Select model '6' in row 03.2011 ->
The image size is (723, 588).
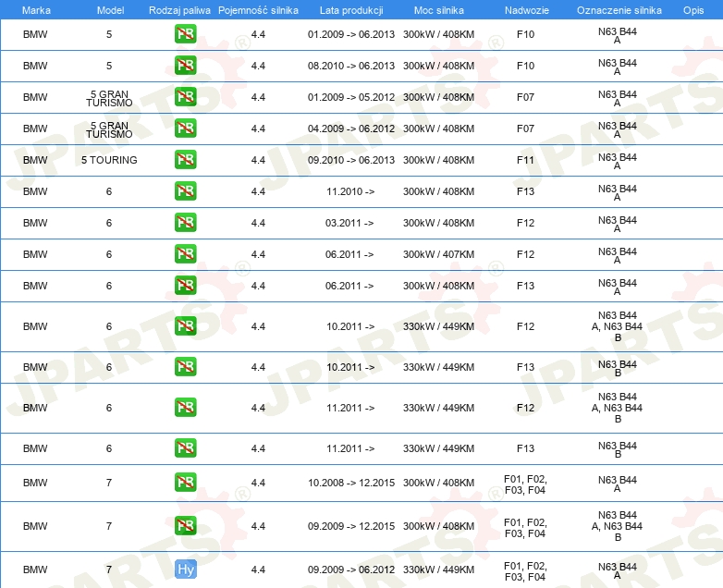pyautogui.click(x=109, y=223)
